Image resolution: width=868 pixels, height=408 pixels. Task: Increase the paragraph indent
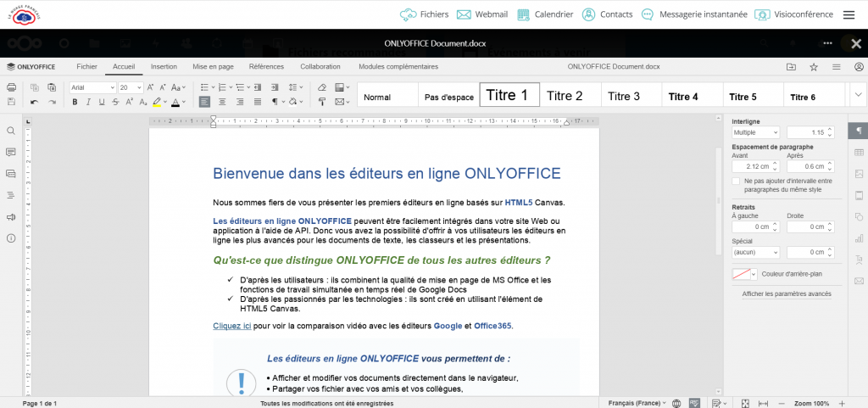275,87
